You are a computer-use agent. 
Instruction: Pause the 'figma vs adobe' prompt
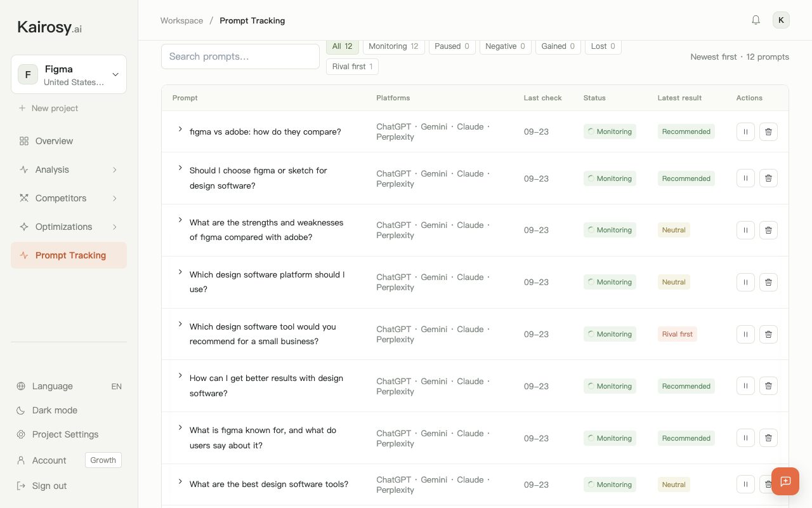coord(745,131)
